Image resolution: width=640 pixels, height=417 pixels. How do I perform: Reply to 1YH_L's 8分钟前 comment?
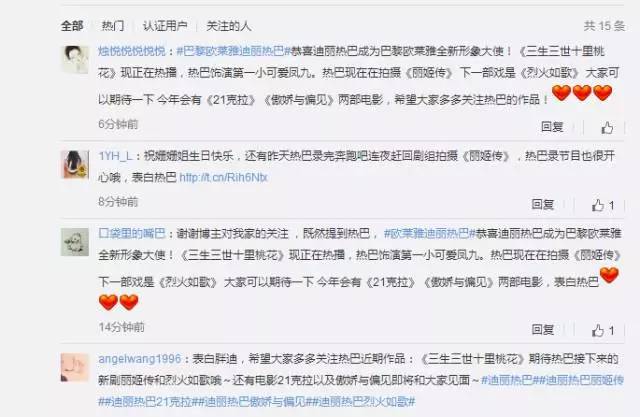(543, 204)
